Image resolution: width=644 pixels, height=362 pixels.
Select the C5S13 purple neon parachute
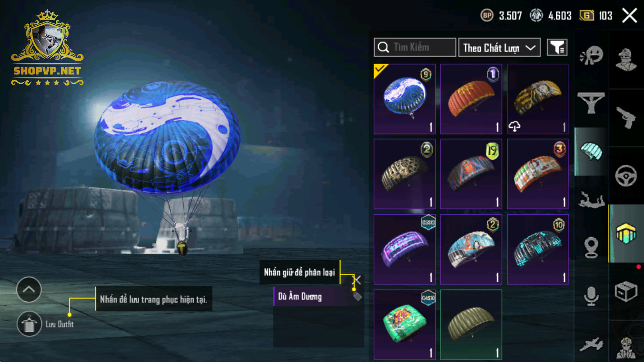[x=404, y=249]
